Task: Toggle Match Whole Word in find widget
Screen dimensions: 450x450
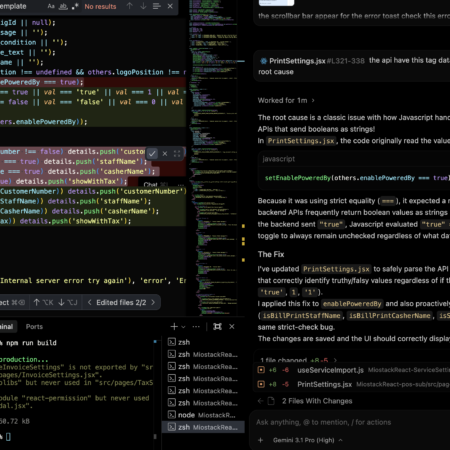Action: (63, 6)
